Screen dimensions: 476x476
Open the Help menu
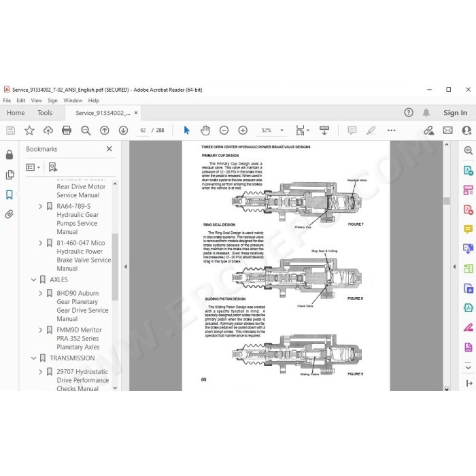(x=94, y=101)
